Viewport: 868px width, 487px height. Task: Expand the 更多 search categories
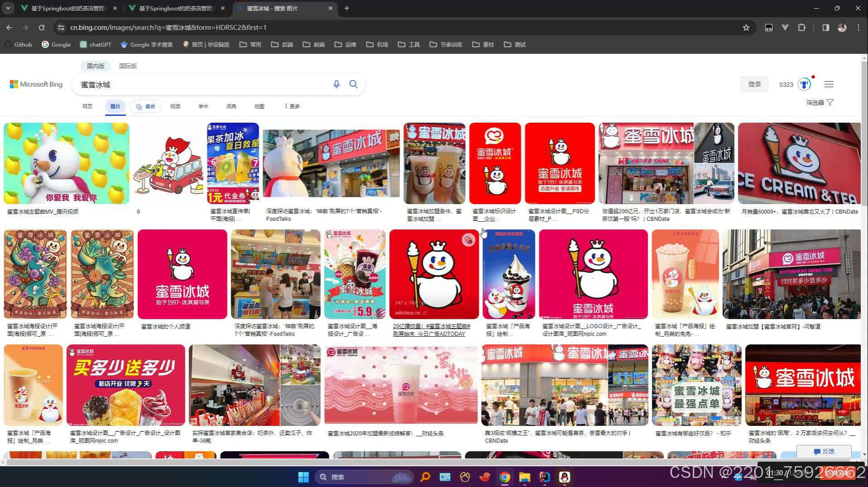point(292,106)
